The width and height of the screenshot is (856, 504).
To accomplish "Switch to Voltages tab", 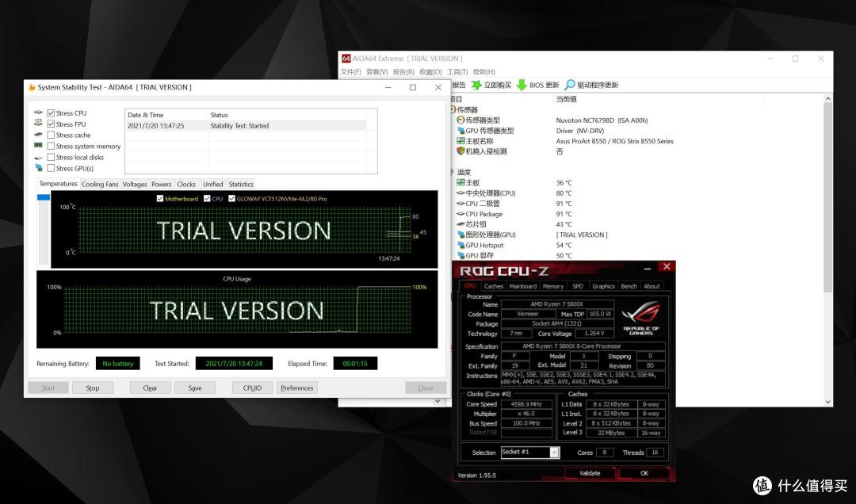I will pos(135,185).
